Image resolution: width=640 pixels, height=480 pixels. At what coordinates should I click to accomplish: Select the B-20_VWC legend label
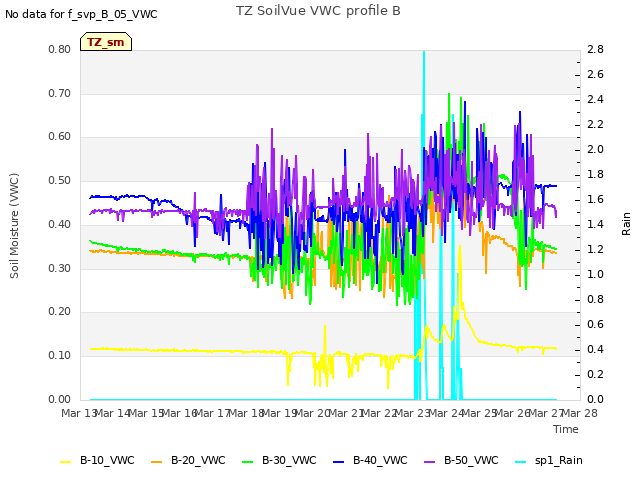[198, 460]
